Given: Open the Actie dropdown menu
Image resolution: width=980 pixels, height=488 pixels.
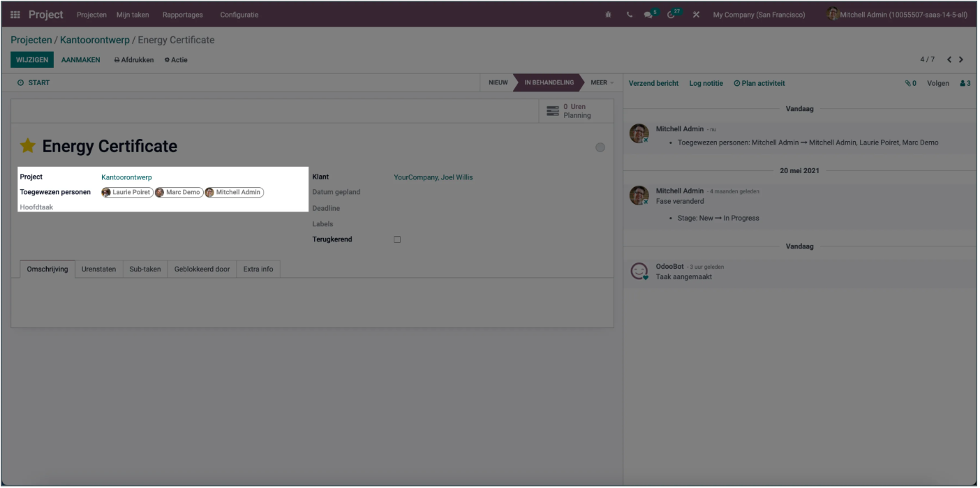Looking at the screenshot, I should point(176,60).
